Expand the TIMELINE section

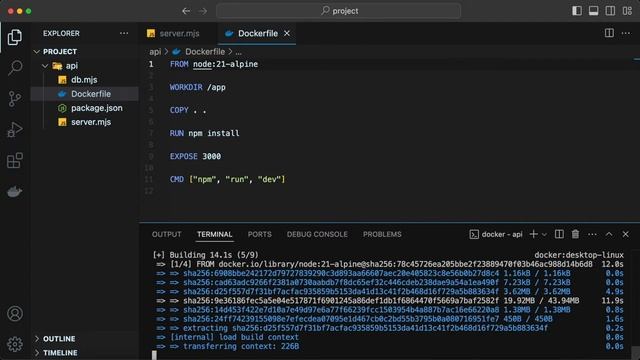pyautogui.click(x=85, y=353)
